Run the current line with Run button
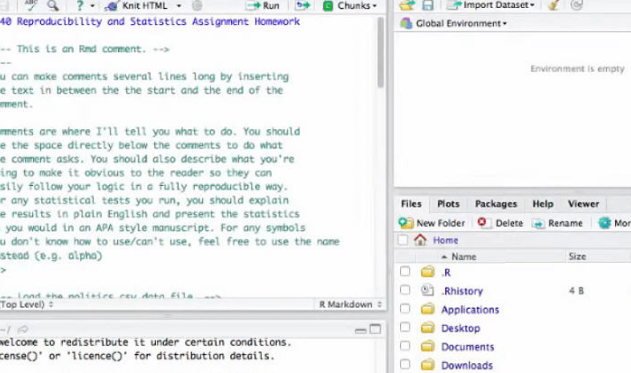The height and width of the screenshot is (373, 631). coord(263,6)
